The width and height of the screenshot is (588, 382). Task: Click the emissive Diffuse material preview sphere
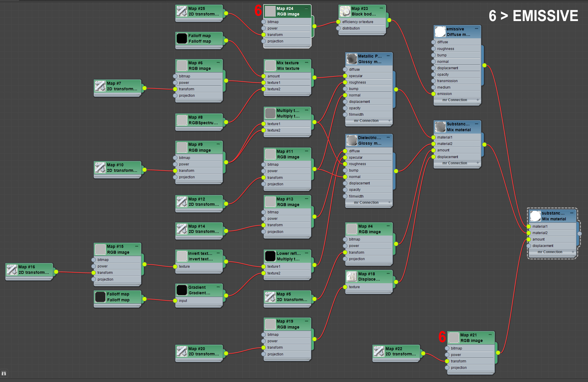[x=440, y=32]
